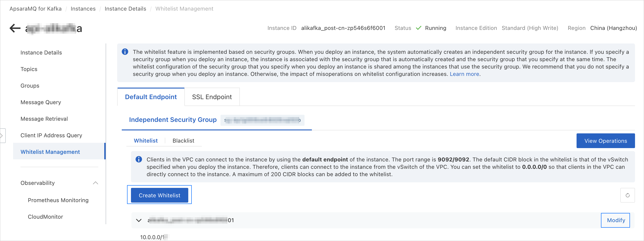The width and height of the screenshot is (644, 241).
Task: Open Message Query from the sidebar
Action: pos(41,102)
